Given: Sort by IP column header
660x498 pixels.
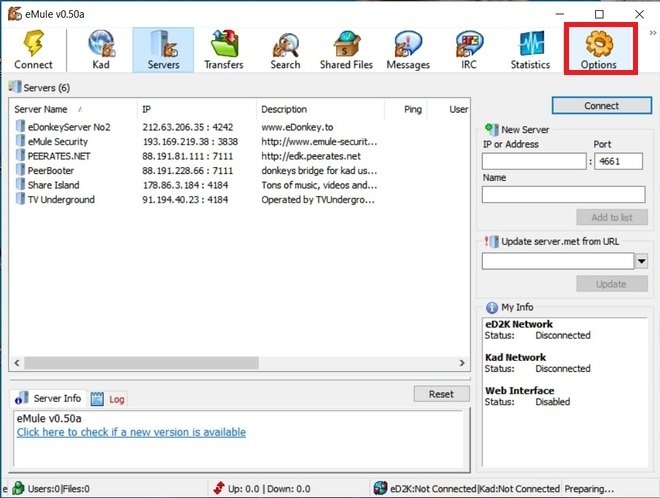Looking at the screenshot, I should pyautogui.click(x=197, y=109).
